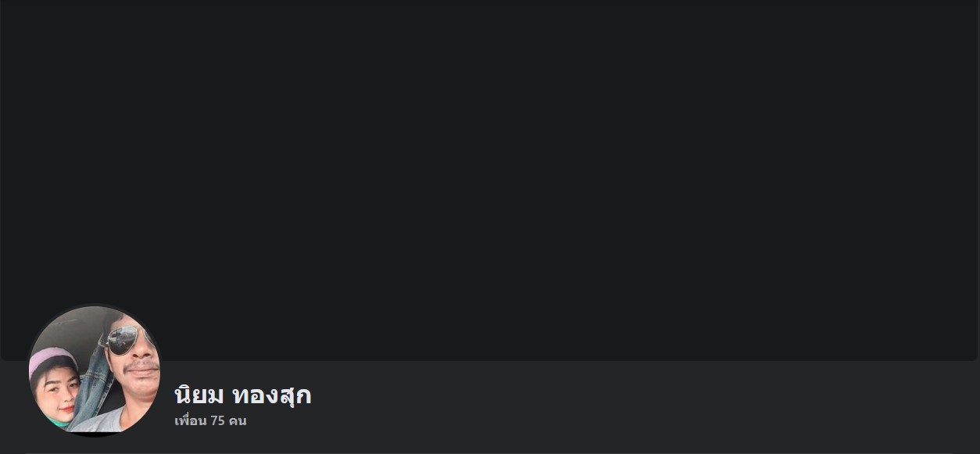Click the pink beanie in the profile photo

pyautogui.click(x=52, y=363)
